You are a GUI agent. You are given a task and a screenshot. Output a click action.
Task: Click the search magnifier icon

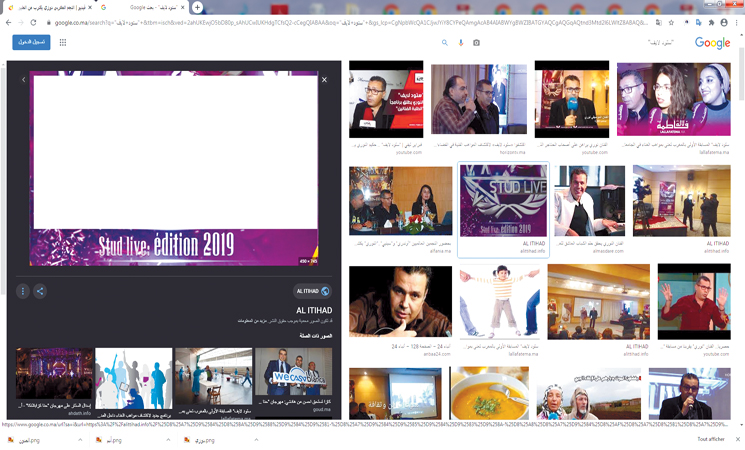click(445, 43)
